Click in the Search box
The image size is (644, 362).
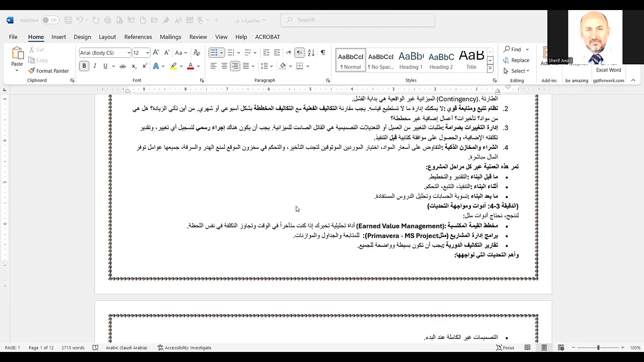pos(358,20)
